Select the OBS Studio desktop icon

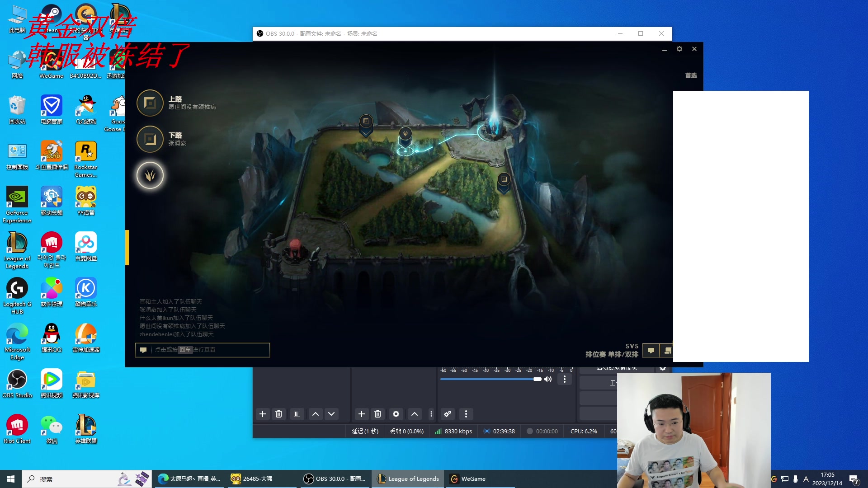(x=17, y=384)
